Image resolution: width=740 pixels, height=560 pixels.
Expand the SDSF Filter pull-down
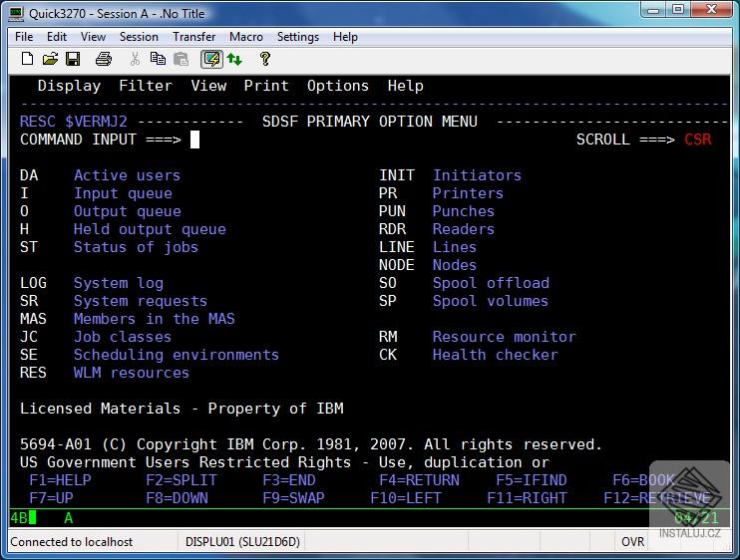pos(145,86)
